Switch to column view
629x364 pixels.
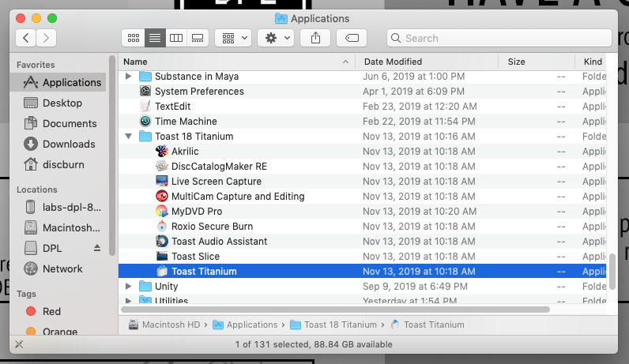click(x=176, y=38)
